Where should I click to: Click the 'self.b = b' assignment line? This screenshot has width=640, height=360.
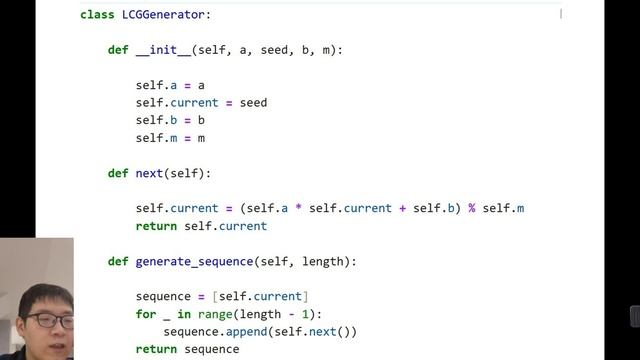(170, 120)
